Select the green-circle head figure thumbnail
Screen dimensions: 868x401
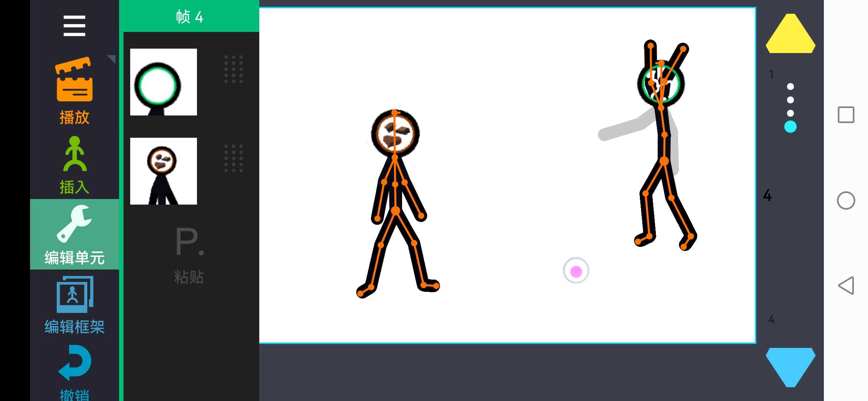click(164, 82)
